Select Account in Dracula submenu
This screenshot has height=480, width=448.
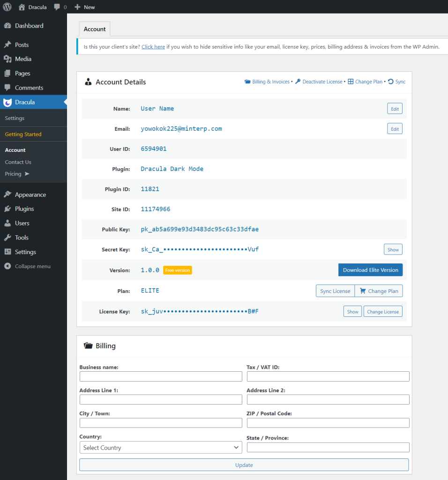[x=15, y=150]
